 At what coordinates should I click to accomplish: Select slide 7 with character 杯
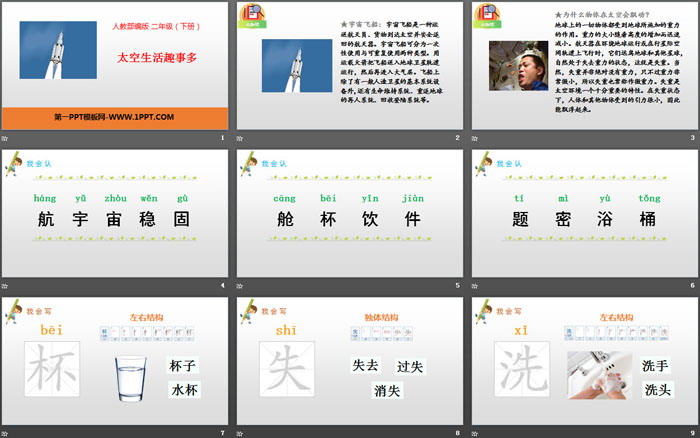[115, 361]
